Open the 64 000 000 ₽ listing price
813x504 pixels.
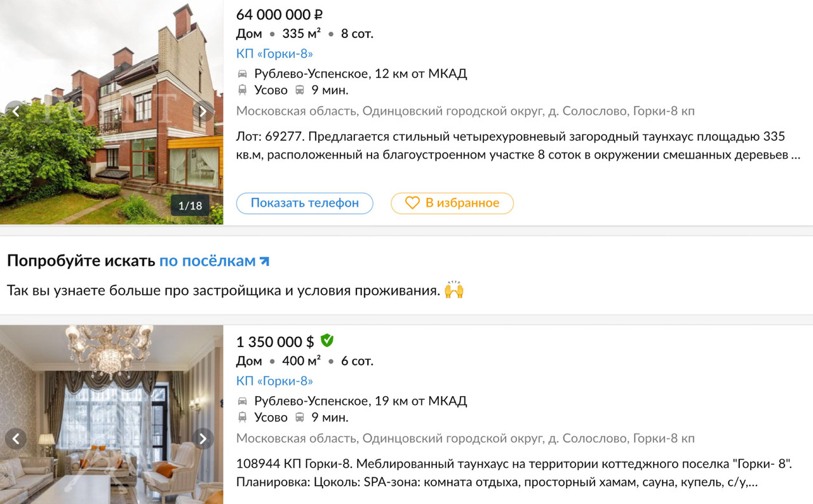pyautogui.click(x=279, y=15)
